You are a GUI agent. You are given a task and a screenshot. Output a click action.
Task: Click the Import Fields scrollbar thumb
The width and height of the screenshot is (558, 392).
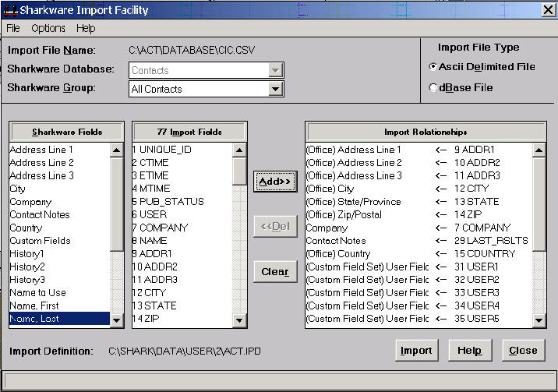pos(239,171)
